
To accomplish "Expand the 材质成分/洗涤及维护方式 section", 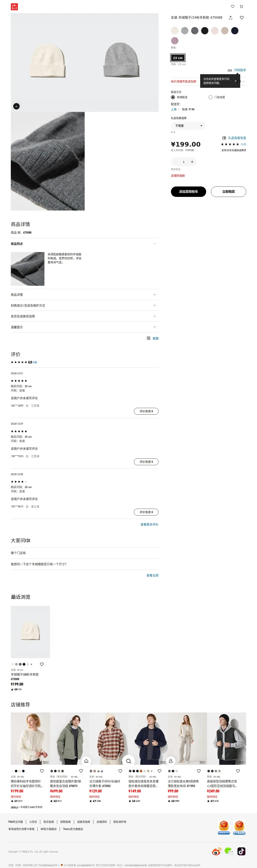I will (84, 305).
